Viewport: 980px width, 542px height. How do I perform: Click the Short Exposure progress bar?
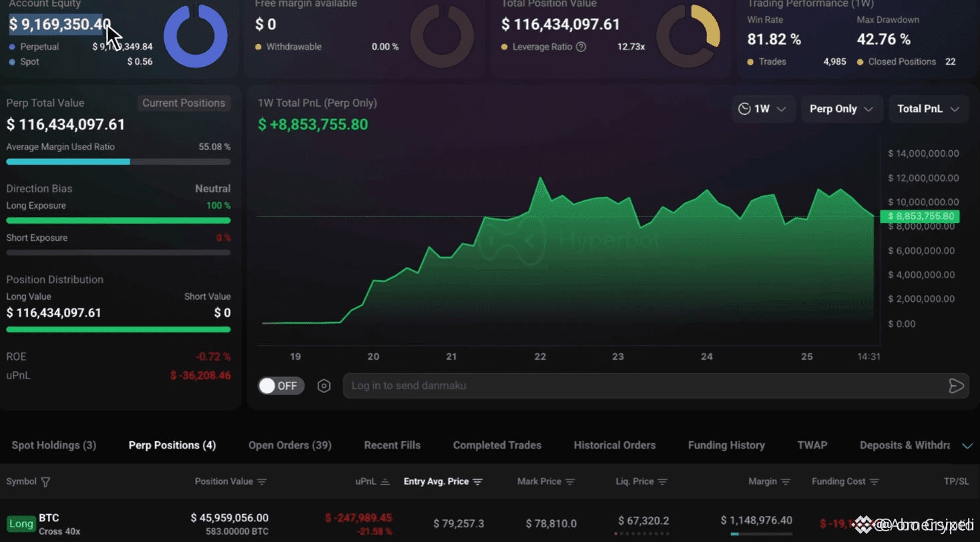118,252
